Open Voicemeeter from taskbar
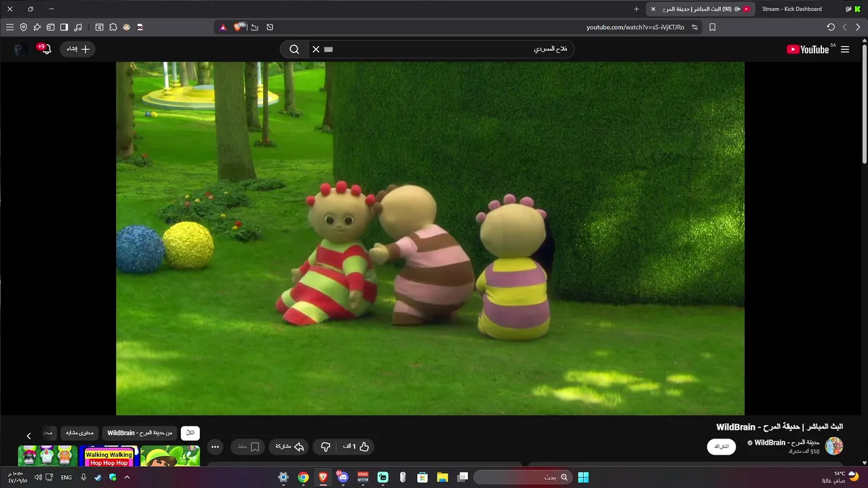868x488 pixels. coord(363,477)
